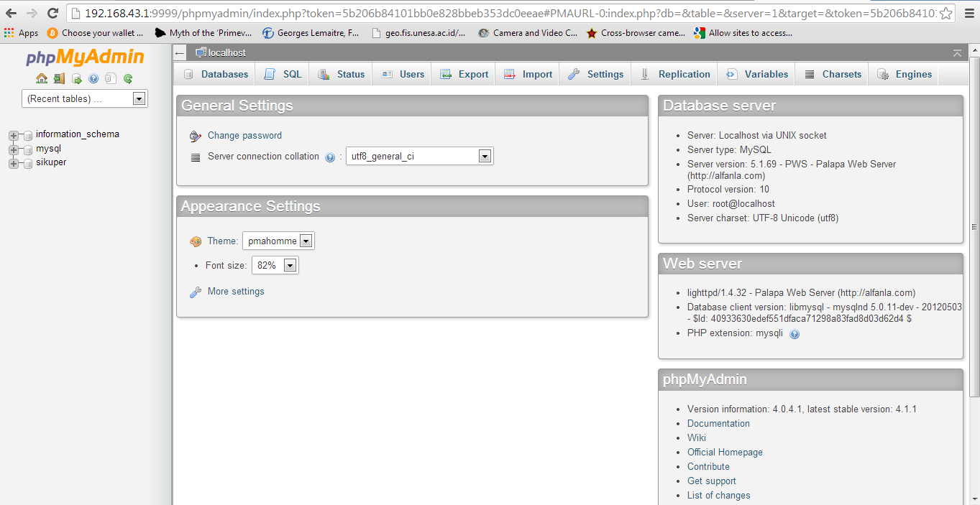Click the Change password link
This screenshot has height=505, width=980.
(x=244, y=136)
